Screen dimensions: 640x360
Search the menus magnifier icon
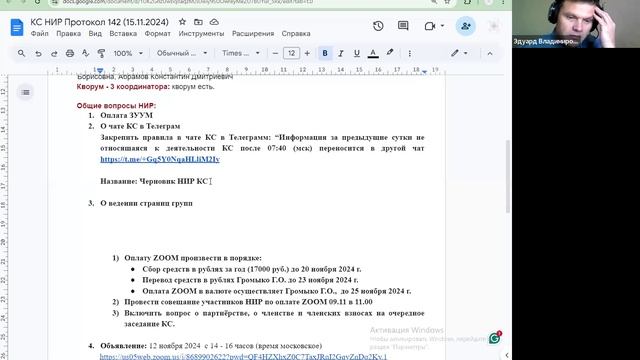pos(21,53)
